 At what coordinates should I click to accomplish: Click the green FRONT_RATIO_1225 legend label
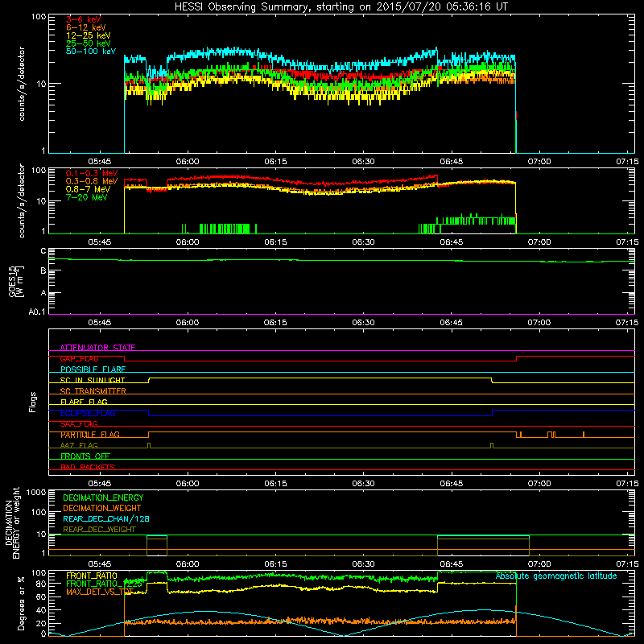[x=105, y=584]
